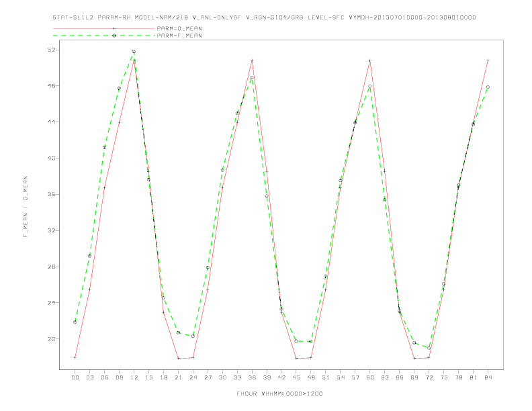The height and width of the screenshot is (411, 532).
Task: Click the red O_MEAN peak marker at hour 84
Action: [488, 60]
